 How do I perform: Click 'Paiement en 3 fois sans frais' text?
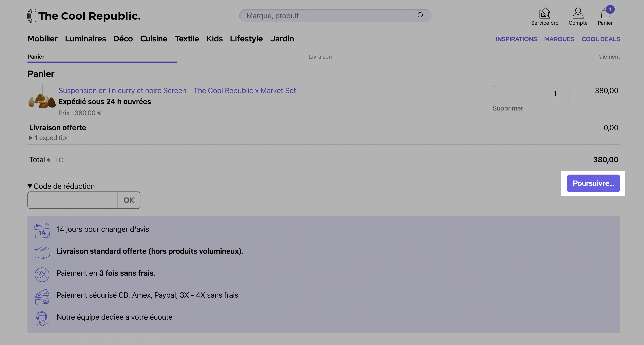106,273
